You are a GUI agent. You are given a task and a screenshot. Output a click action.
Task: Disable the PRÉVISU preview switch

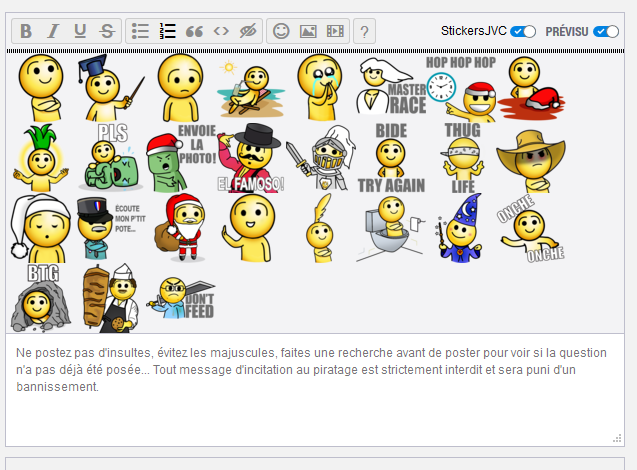point(606,32)
